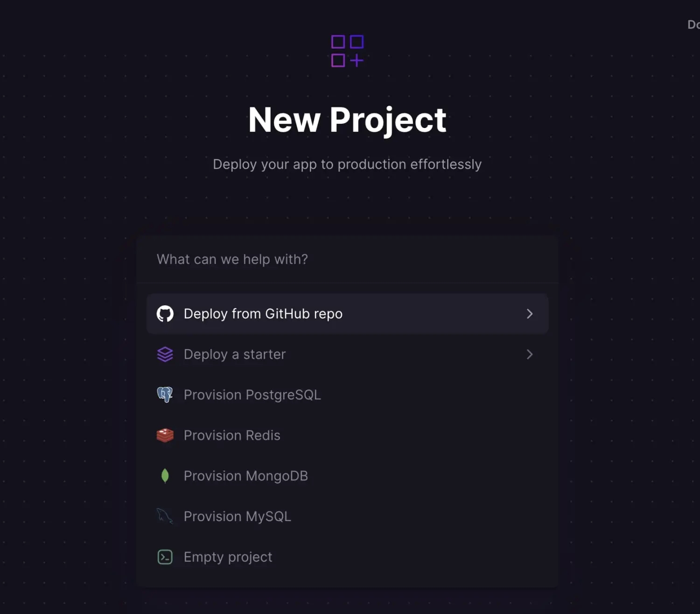Click the New Project heading
Screen dimensions: 700x614
click(x=347, y=120)
